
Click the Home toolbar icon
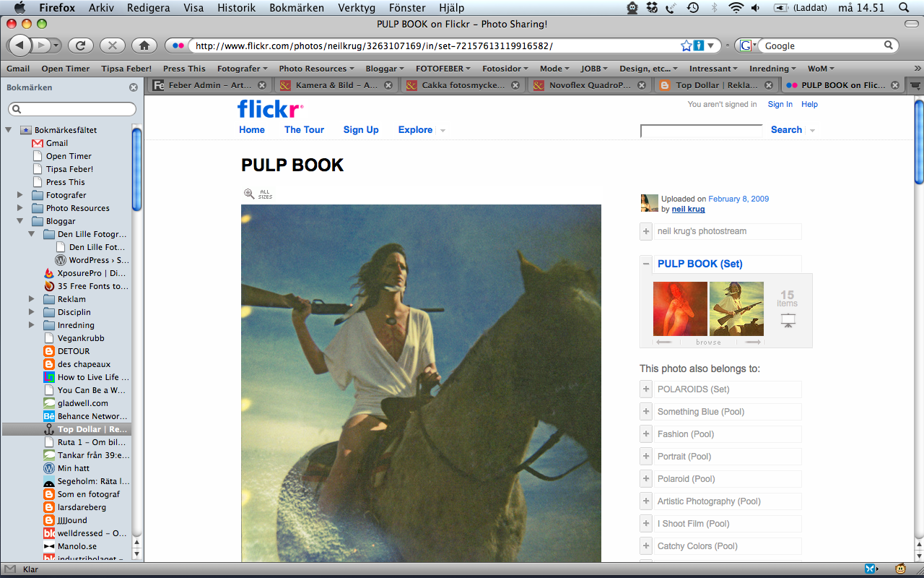point(144,46)
